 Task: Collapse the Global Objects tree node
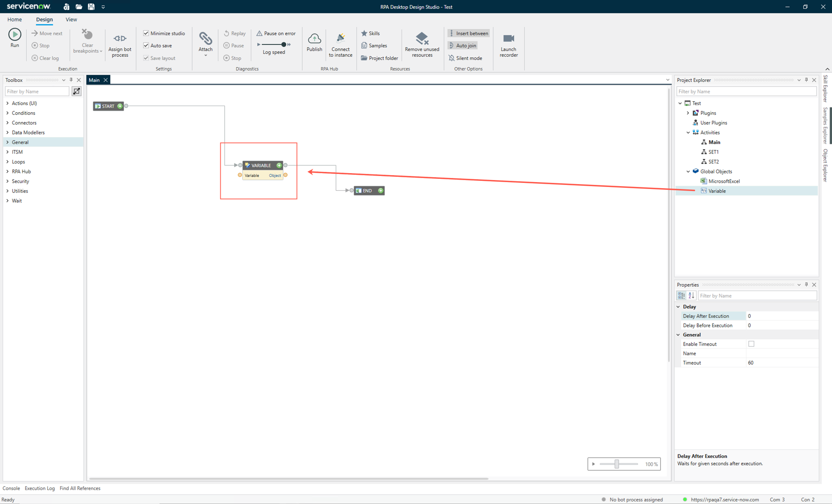tap(688, 172)
